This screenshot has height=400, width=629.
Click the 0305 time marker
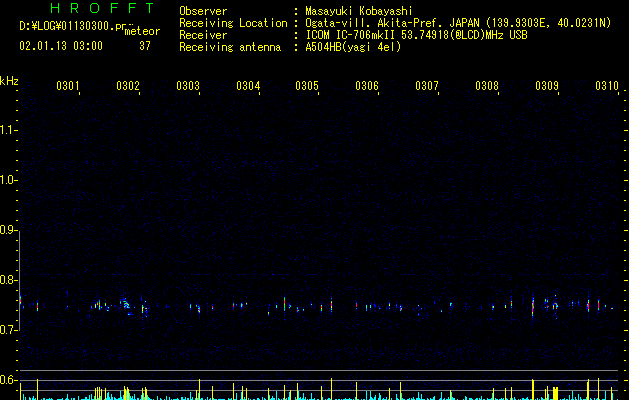(307, 85)
